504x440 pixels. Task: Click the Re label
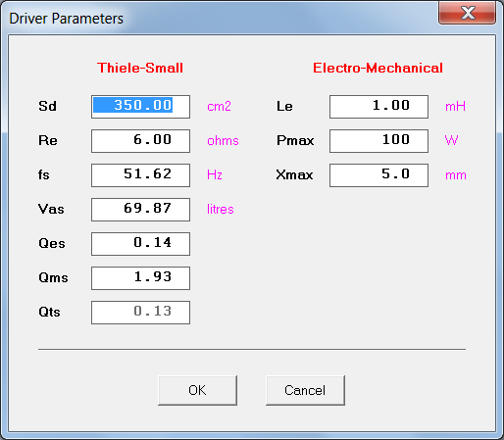coord(48,140)
